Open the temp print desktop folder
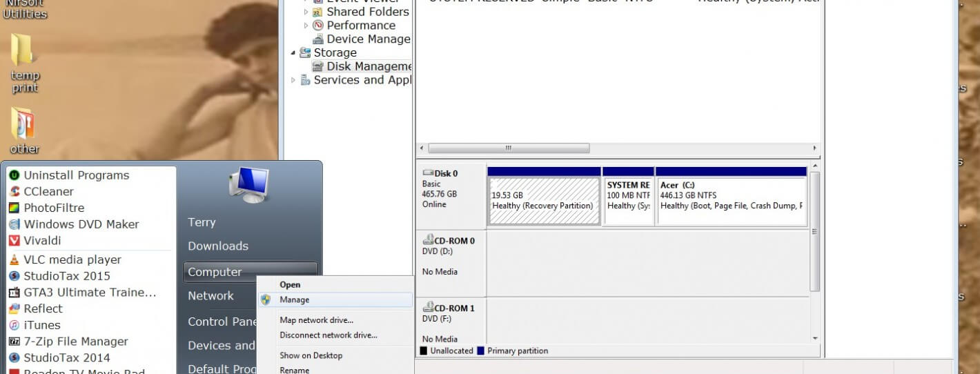The width and height of the screenshot is (980, 374). [x=25, y=63]
